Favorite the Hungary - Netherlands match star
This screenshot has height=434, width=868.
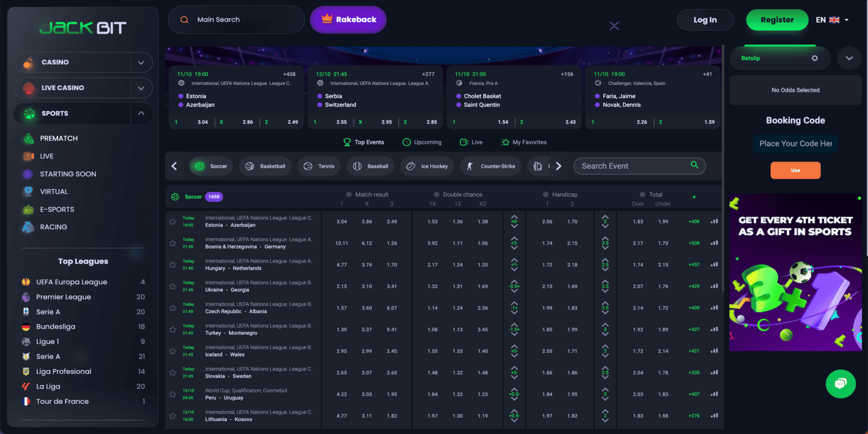(x=173, y=265)
